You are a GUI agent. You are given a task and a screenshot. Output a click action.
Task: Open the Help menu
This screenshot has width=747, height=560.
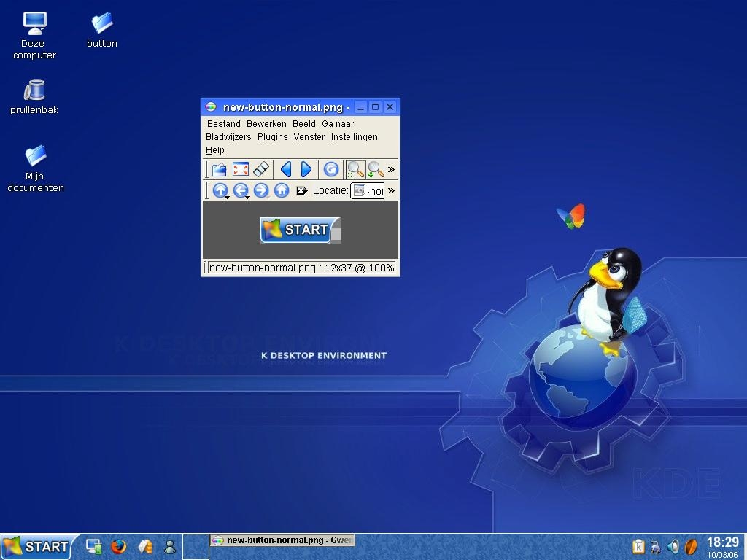[x=215, y=150]
